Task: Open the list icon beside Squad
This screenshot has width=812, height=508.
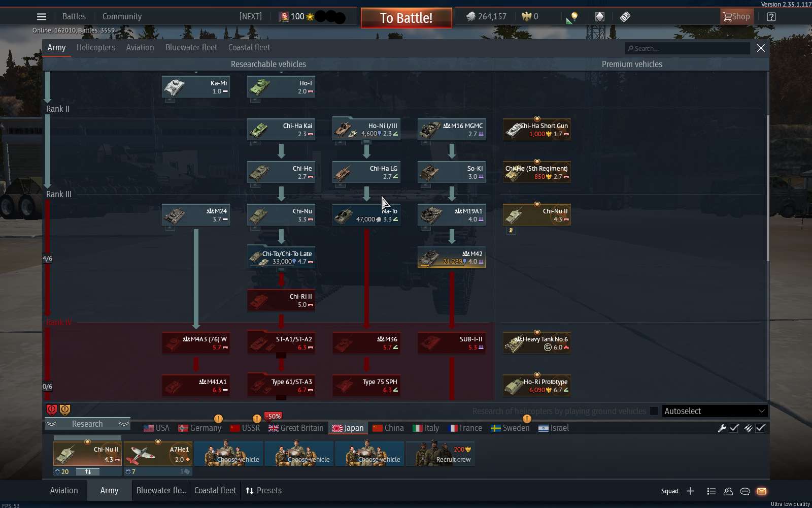Action: 712,491
